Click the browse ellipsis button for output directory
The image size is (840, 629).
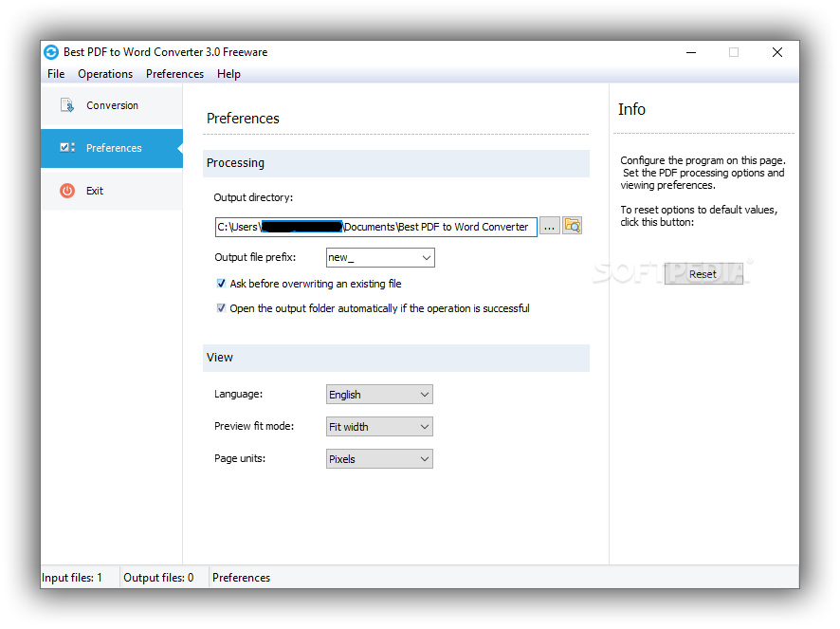(549, 227)
